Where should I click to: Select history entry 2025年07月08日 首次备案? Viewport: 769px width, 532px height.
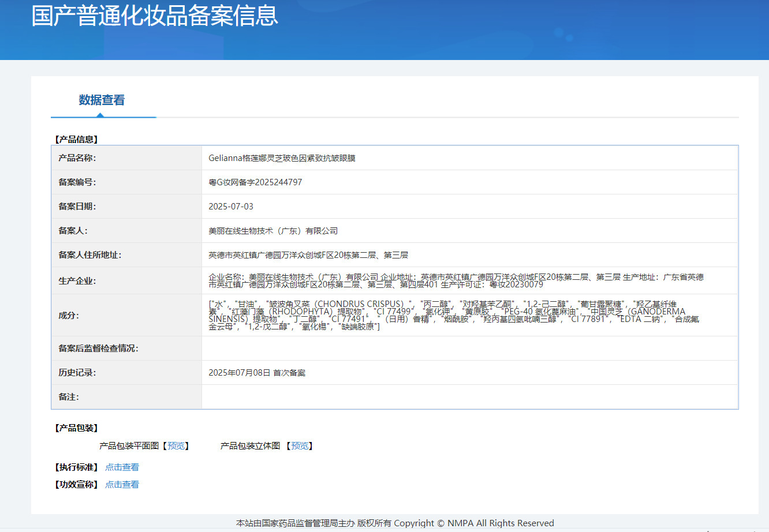(x=257, y=373)
